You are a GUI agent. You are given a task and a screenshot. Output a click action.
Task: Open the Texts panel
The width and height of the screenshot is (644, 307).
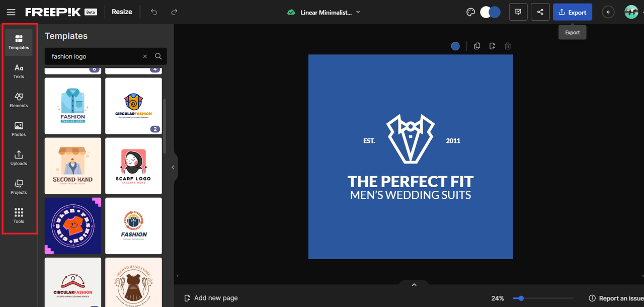pyautogui.click(x=19, y=71)
